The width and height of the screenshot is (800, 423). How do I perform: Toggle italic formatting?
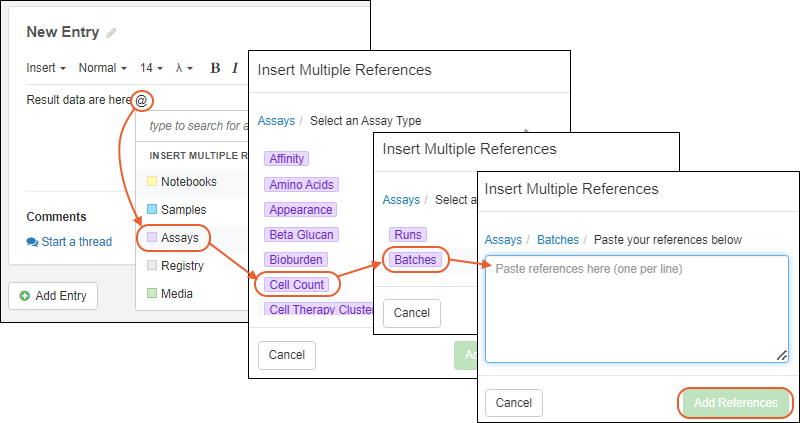[235, 68]
